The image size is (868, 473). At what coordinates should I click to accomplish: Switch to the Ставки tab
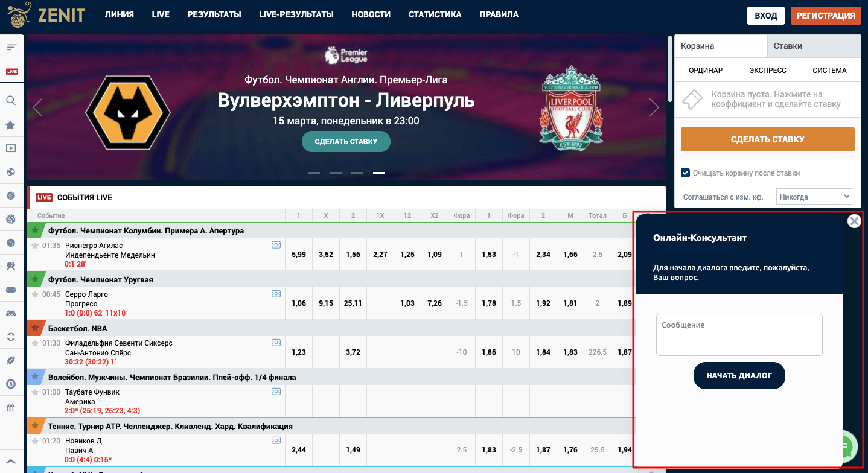click(814, 46)
